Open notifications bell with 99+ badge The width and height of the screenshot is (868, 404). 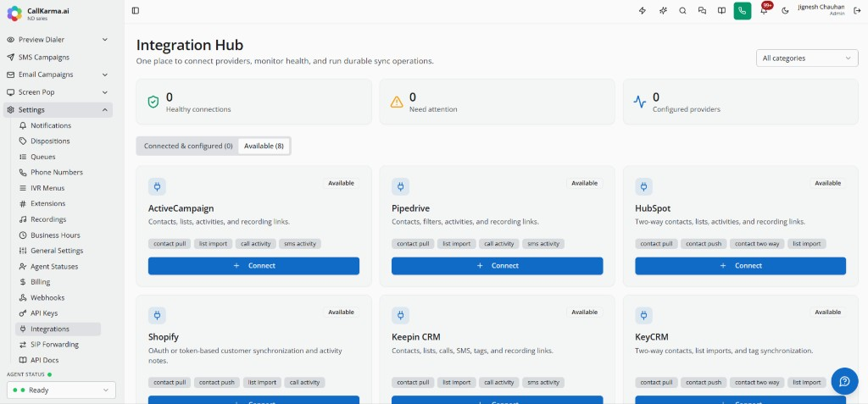764,10
